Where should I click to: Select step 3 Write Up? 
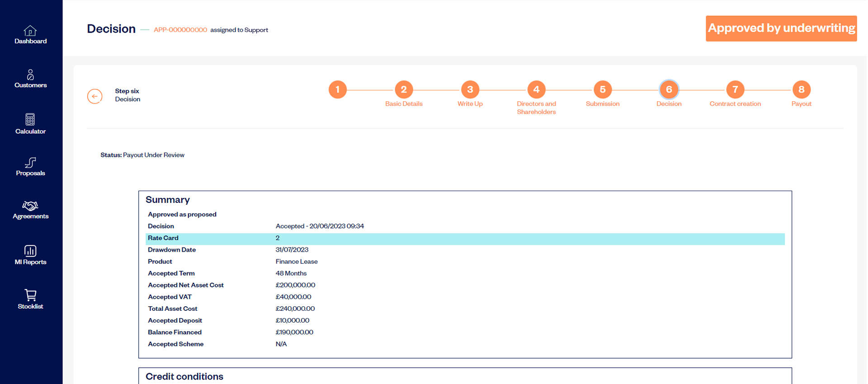pos(470,89)
